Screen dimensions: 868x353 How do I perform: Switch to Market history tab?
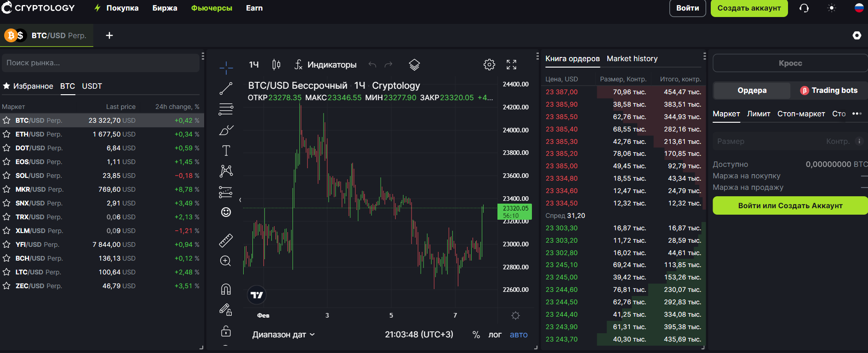coord(632,58)
